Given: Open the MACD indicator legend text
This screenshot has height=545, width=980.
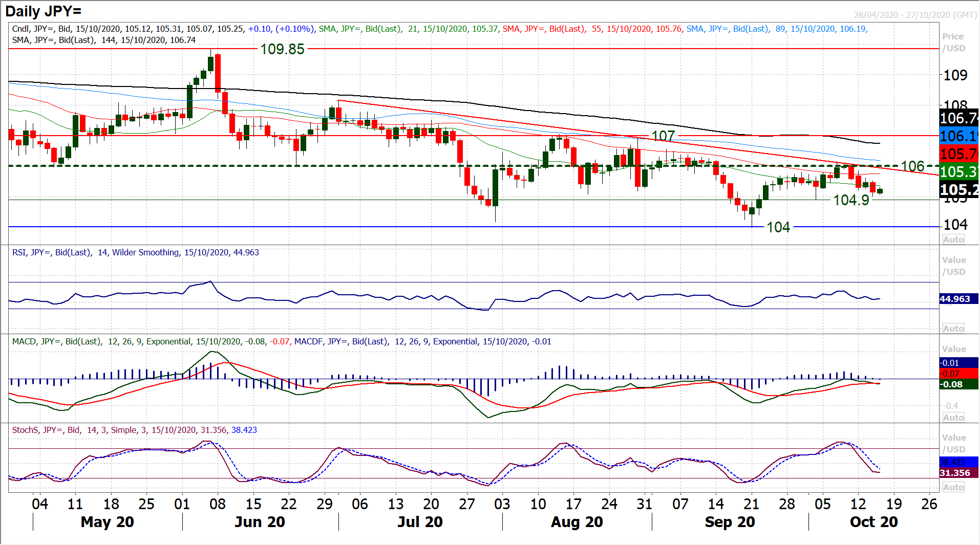Looking at the screenshot, I should [x=281, y=341].
